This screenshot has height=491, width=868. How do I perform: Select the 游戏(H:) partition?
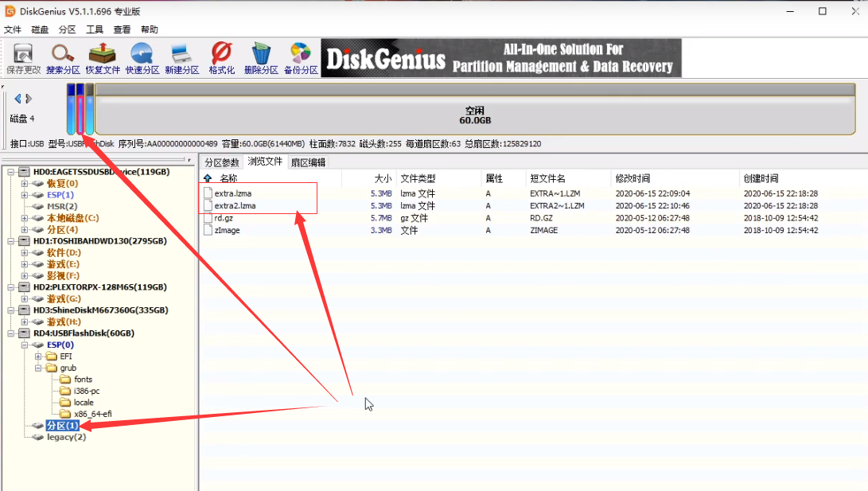pos(64,321)
